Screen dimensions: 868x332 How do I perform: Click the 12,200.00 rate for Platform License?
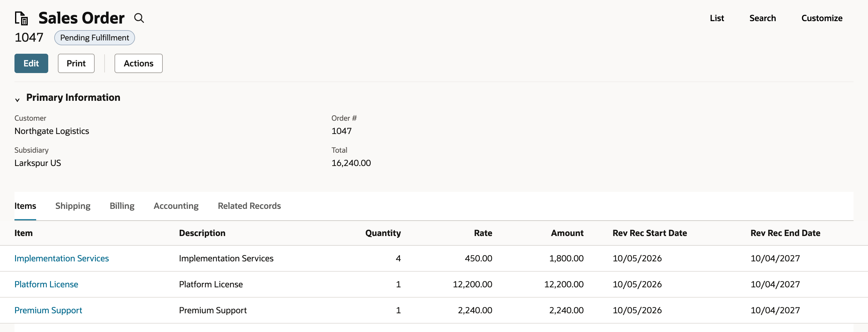pyautogui.click(x=472, y=284)
